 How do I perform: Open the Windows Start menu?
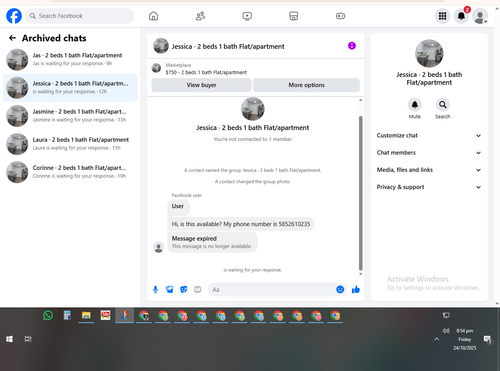[x=9, y=339]
